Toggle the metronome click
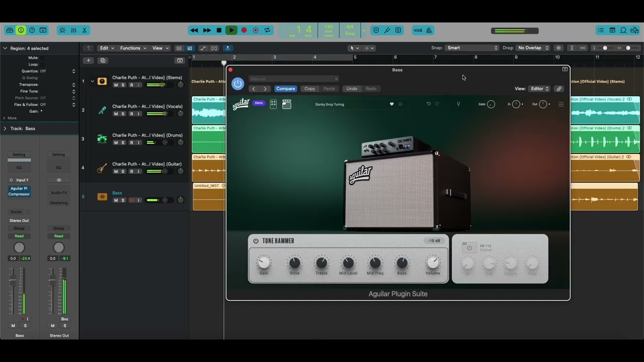The width and height of the screenshot is (644, 362). coord(429,30)
